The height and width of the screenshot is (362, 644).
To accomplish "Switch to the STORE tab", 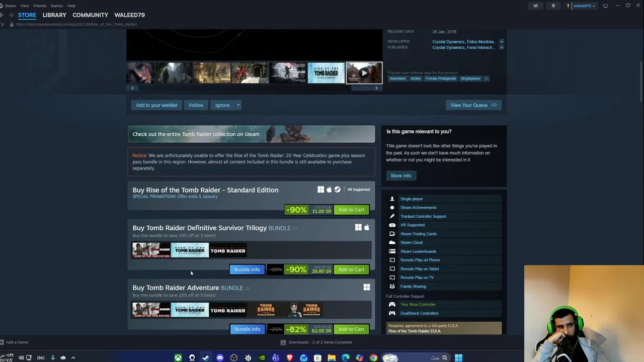I will pos(27,15).
